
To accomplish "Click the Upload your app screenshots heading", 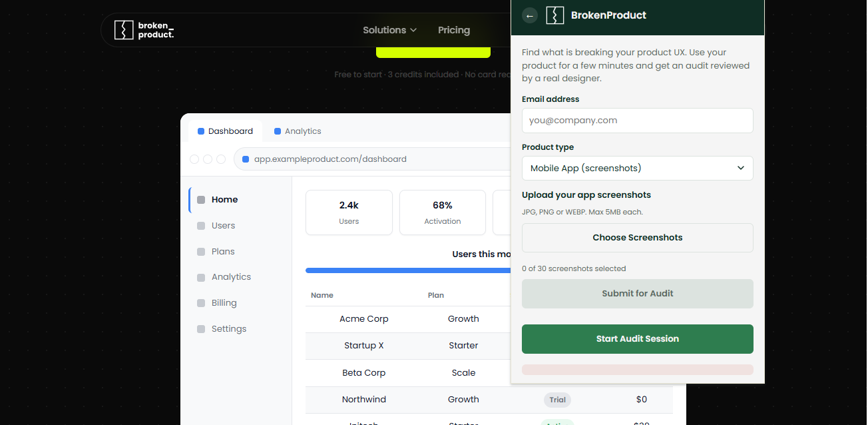I will [x=586, y=195].
